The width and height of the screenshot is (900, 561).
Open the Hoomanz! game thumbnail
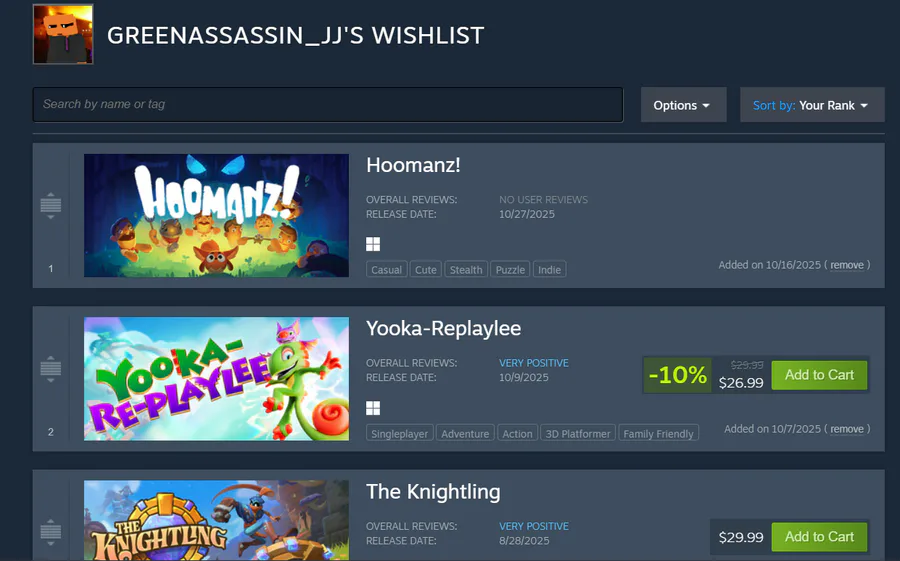[x=216, y=215]
